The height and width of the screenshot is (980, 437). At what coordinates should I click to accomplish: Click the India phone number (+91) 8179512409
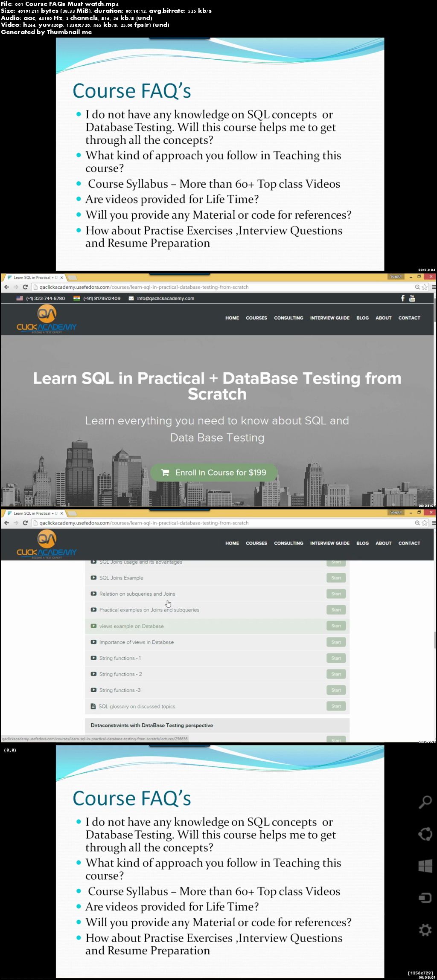click(x=102, y=299)
